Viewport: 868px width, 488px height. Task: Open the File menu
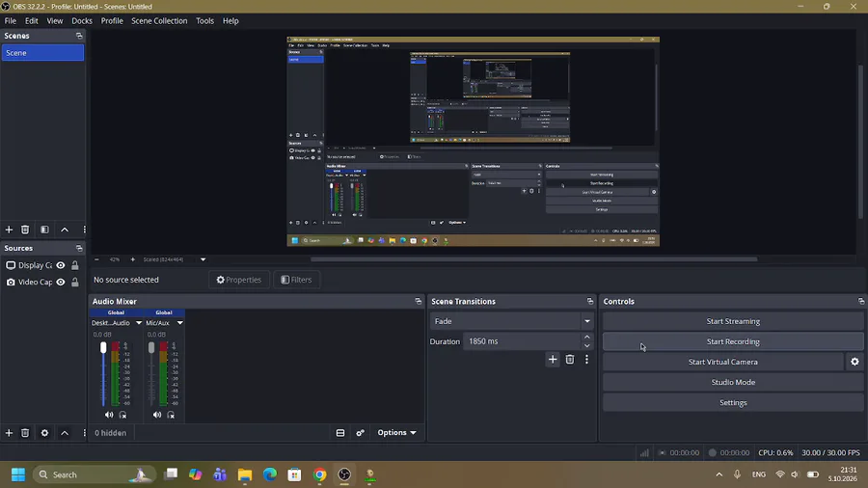[11, 21]
